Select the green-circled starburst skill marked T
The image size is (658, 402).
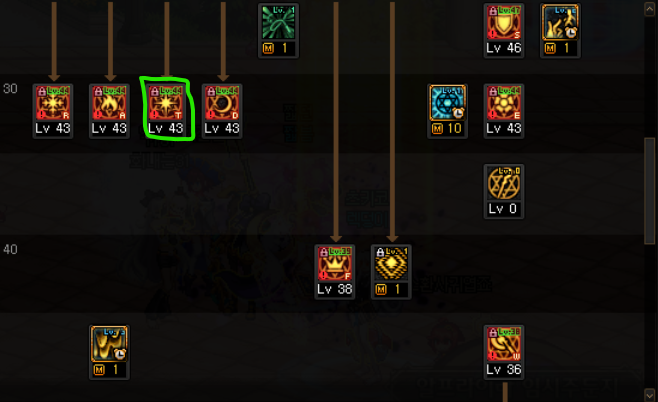coord(166,103)
